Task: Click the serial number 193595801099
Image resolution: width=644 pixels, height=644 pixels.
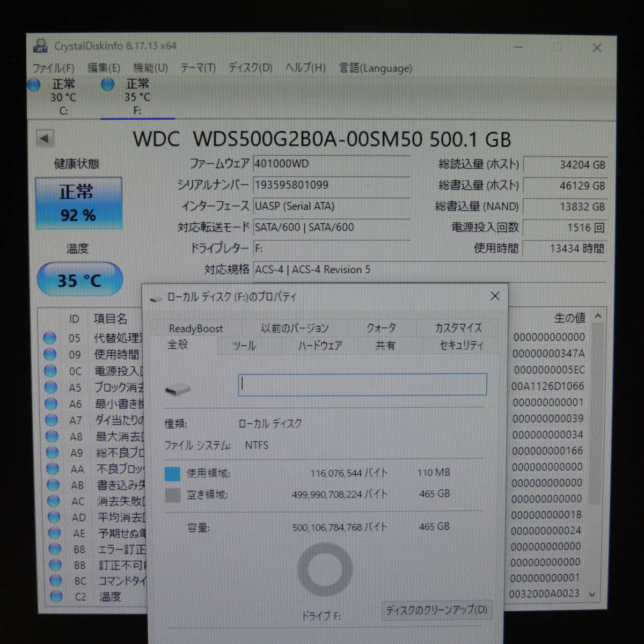Action: coord(331,185)
